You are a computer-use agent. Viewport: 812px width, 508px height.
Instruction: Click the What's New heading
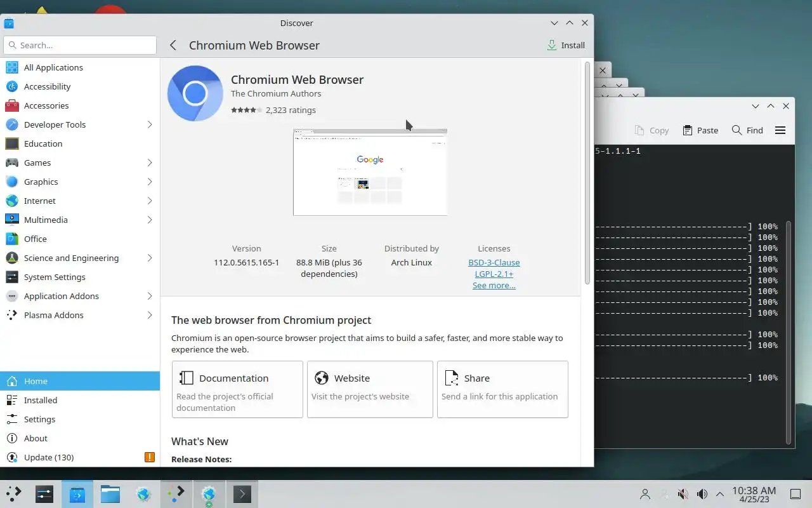[x=200, y=441]
